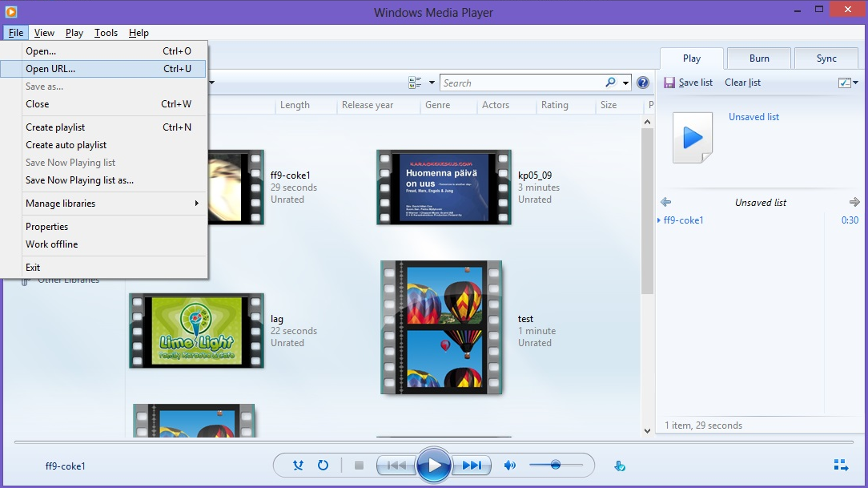Select the test hot air balloon thumbnail

point(441,327)
